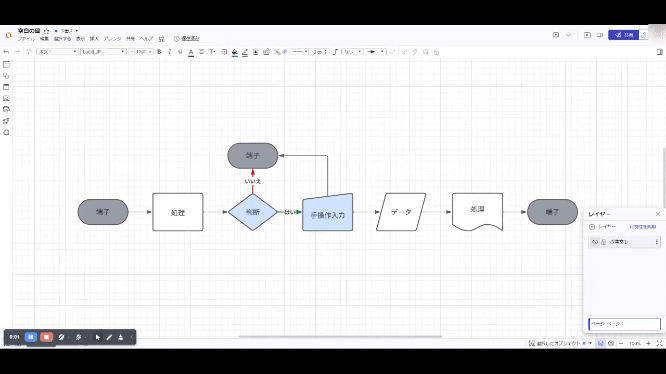Open the data linking sidebar icon
Viewport: 666px width, 374px height.
(x=6, y=110)
